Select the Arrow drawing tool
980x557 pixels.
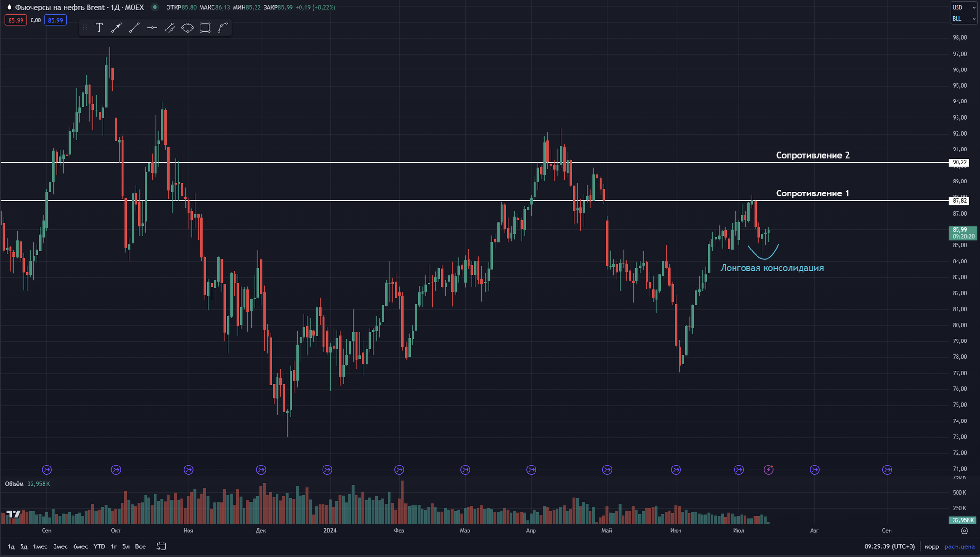tap(117, 28)
